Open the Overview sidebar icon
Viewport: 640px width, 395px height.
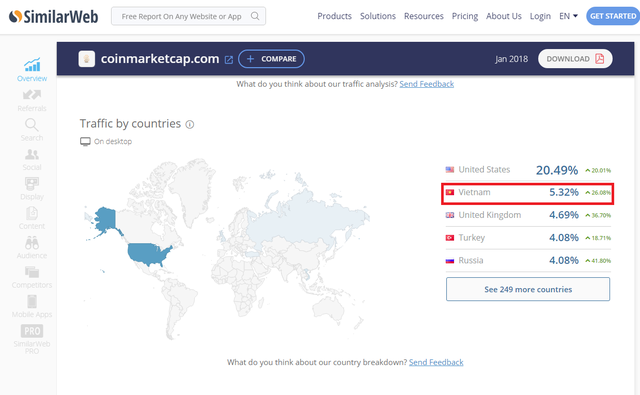point(32,65)
